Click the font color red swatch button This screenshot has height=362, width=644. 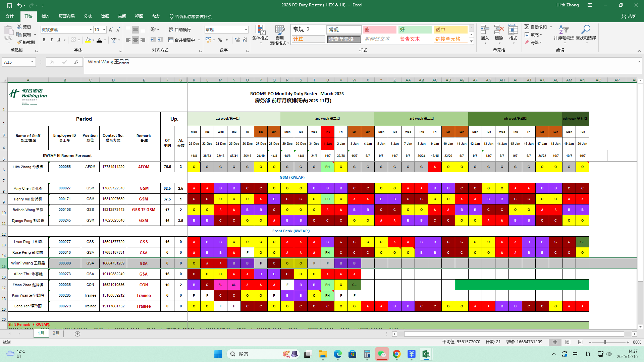pos(99,40)
